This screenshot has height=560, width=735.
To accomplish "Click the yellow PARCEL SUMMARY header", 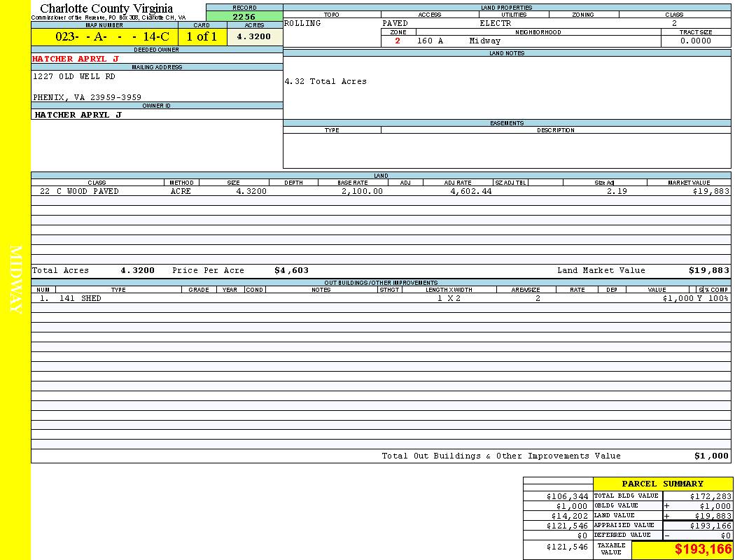I will (x=662, y=484).
